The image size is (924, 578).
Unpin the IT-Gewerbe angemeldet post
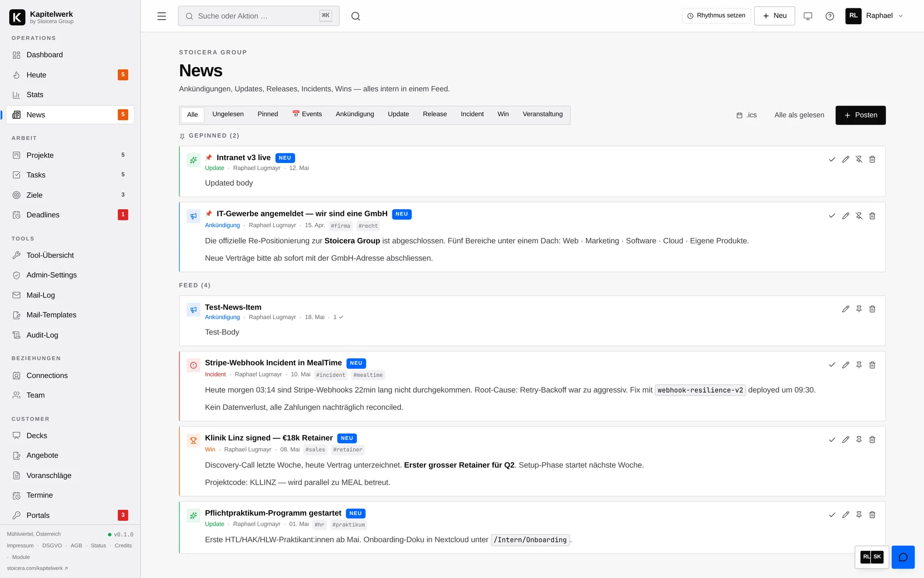pyautogui.click(x=859, y=216)
